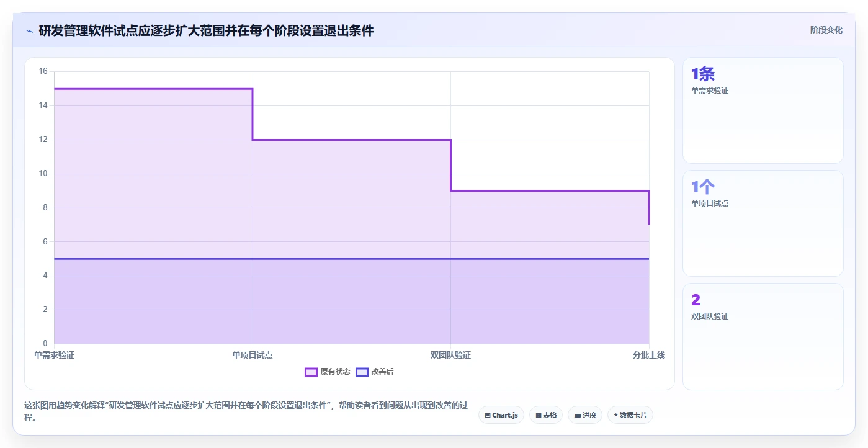This screenshot has width=868, height=448.
Task: Click the 1个 value in second card
Action: [703, 187]
